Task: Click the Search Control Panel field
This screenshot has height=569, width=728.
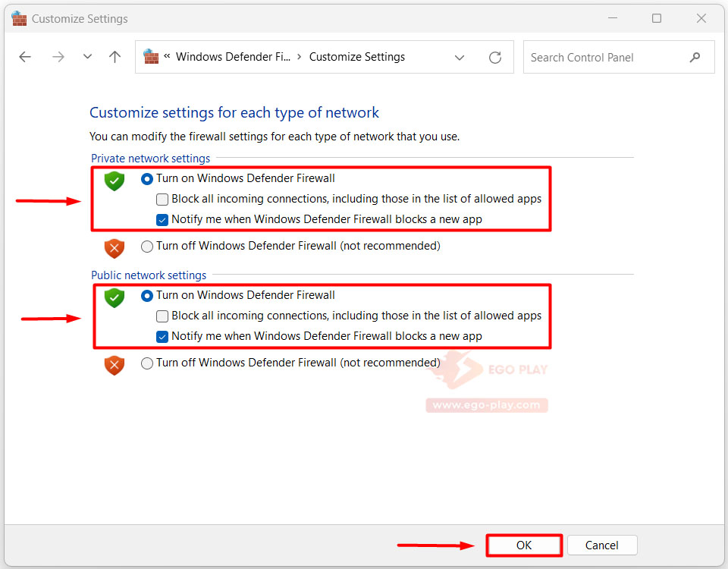Action: coord(619,57)
